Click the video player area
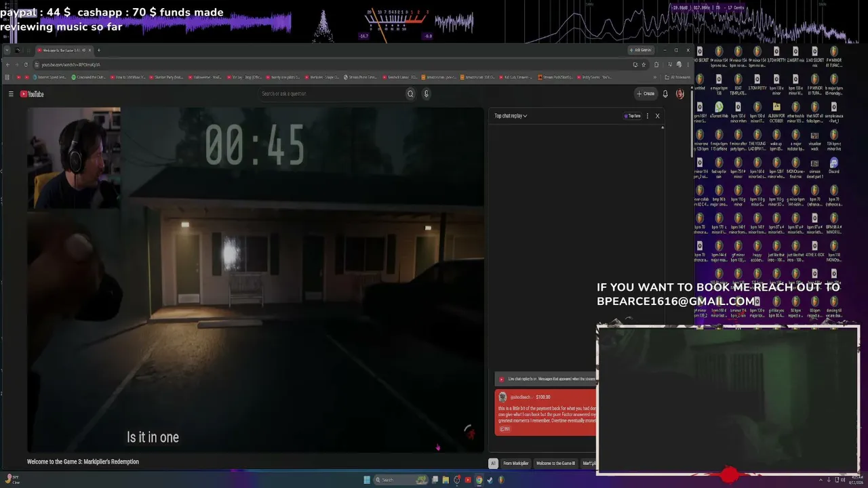 click(x=256, y=279)
